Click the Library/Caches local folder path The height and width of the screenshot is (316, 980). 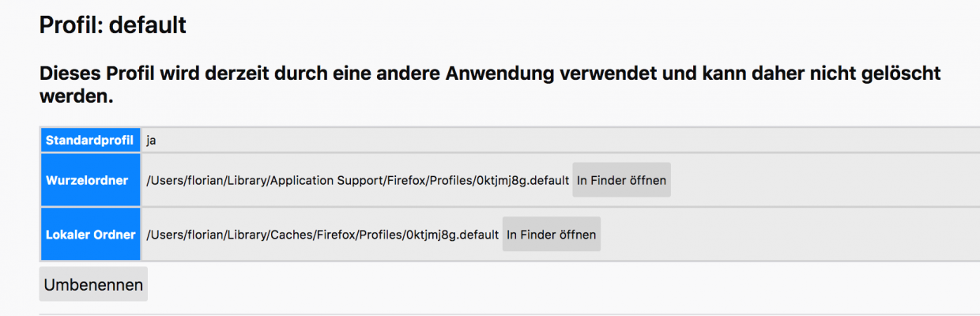[322, 235]
